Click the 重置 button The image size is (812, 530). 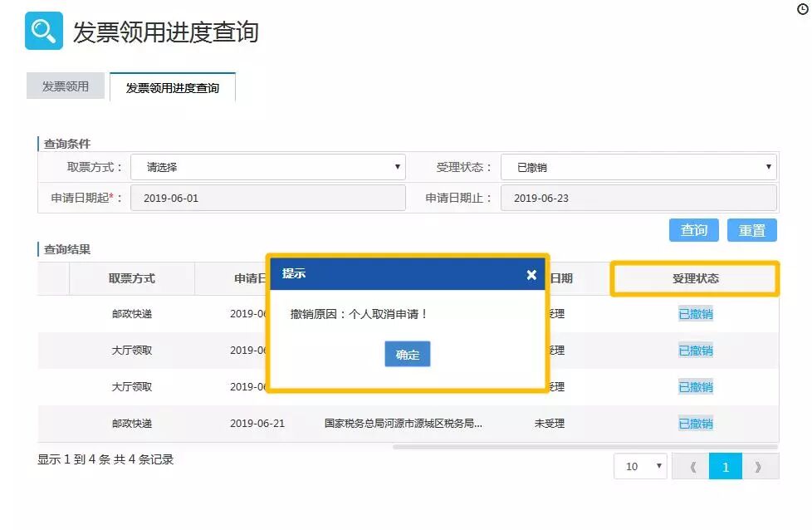click(752, 230)
